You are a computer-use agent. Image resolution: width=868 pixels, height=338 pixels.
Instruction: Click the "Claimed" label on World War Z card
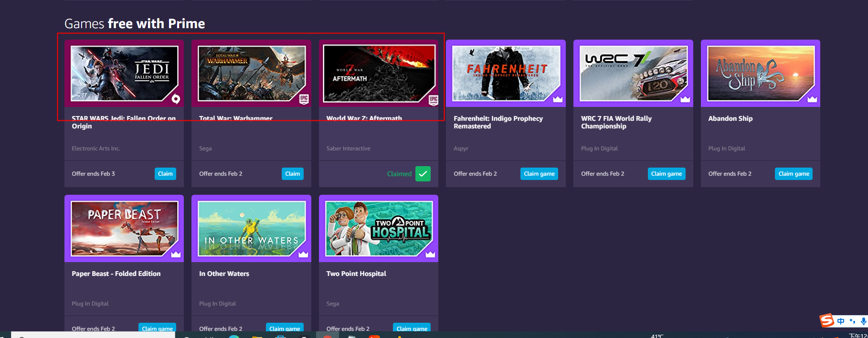399,174
